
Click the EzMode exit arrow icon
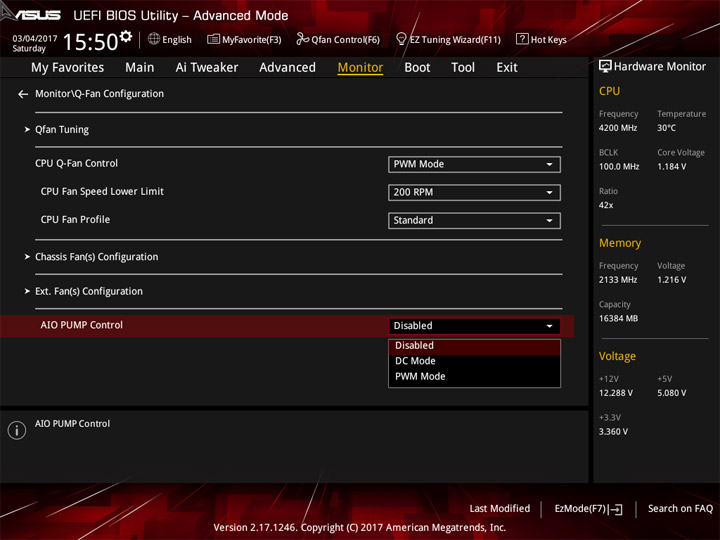pyautogui.click(x=616, y=509)
